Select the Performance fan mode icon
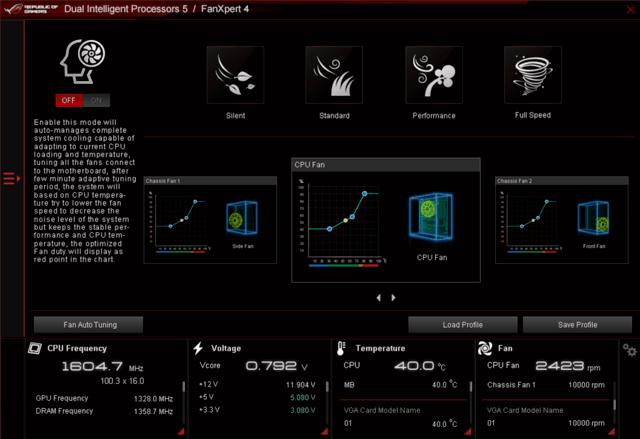The width and height of the screenshot is (640, 439). [434, 75]
